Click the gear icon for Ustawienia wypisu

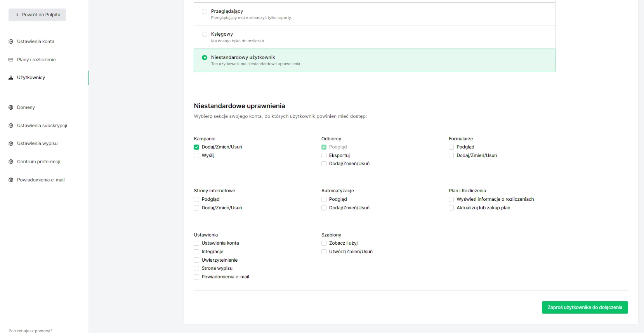coord(11,143)
